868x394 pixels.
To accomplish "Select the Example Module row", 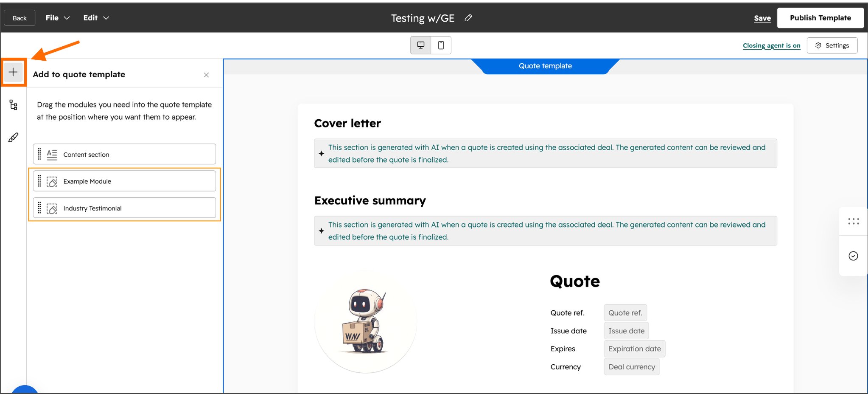I will click(124, 181).
